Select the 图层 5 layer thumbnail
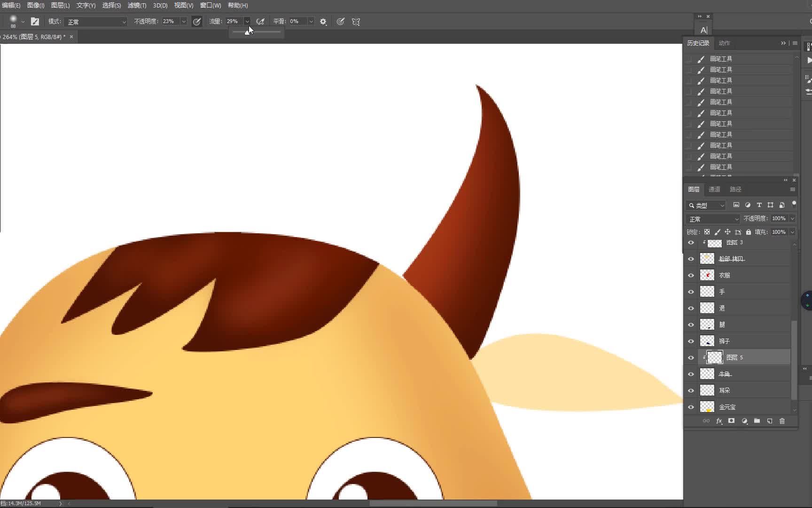The width and height of the screenshot is (812, 508). (715, 357)
